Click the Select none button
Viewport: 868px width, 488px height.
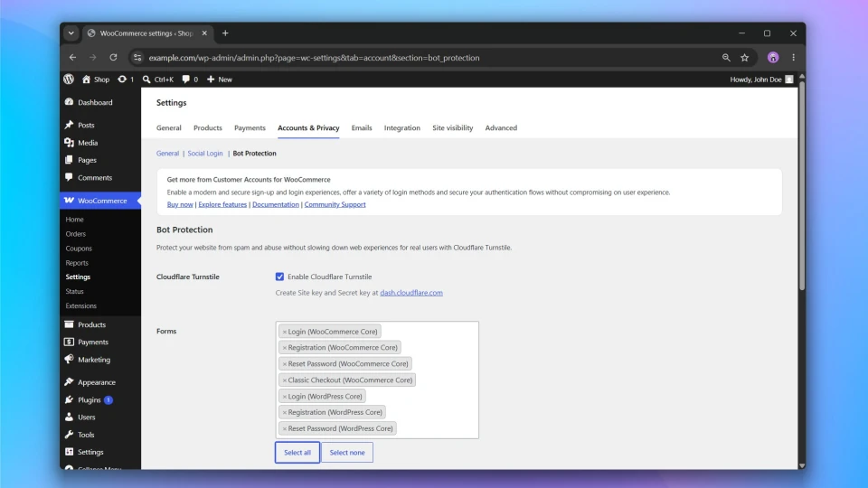(x=347, y=453)
